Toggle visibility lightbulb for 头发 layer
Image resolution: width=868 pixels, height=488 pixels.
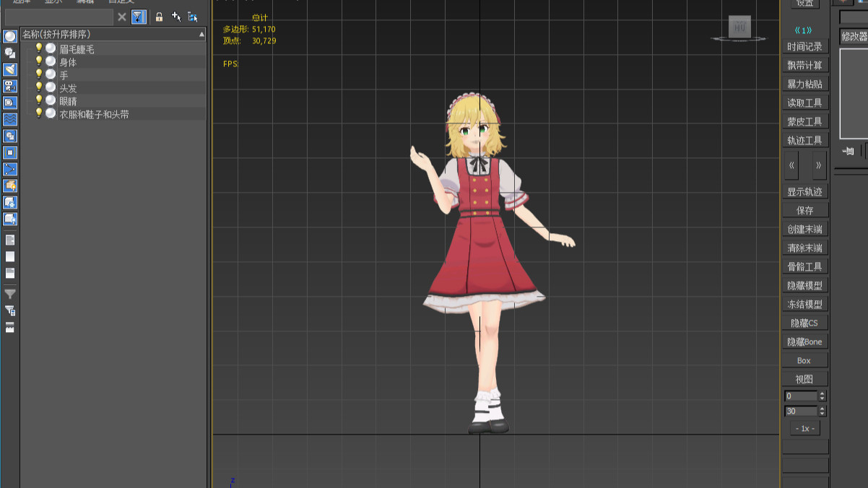[39, 87]
